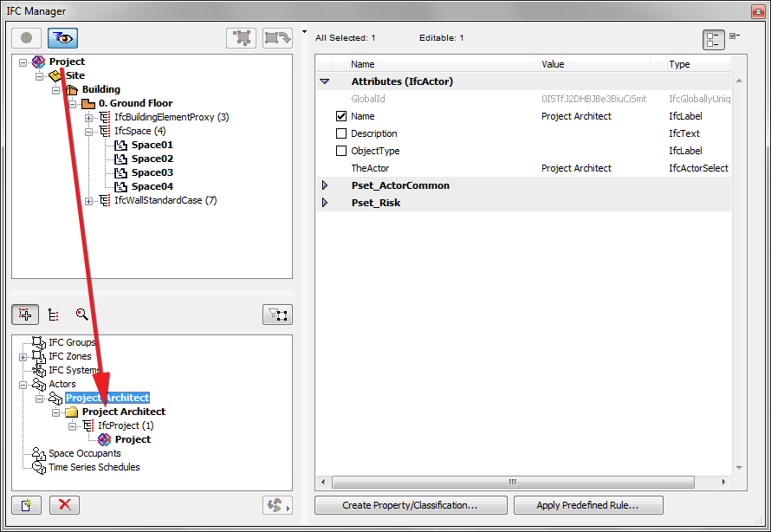The image size is (771, 532).
Task: Click the IFC Systems icon
Action: 39,370
